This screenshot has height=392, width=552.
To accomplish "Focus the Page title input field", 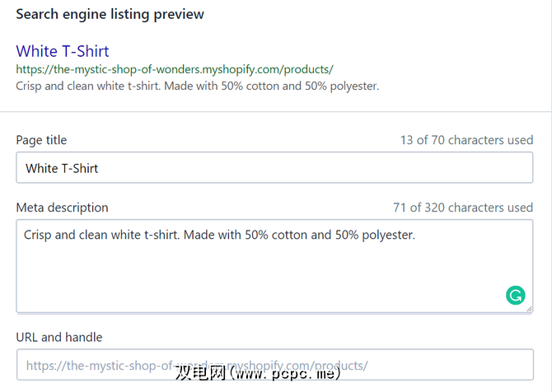I will tap(274, 168).
